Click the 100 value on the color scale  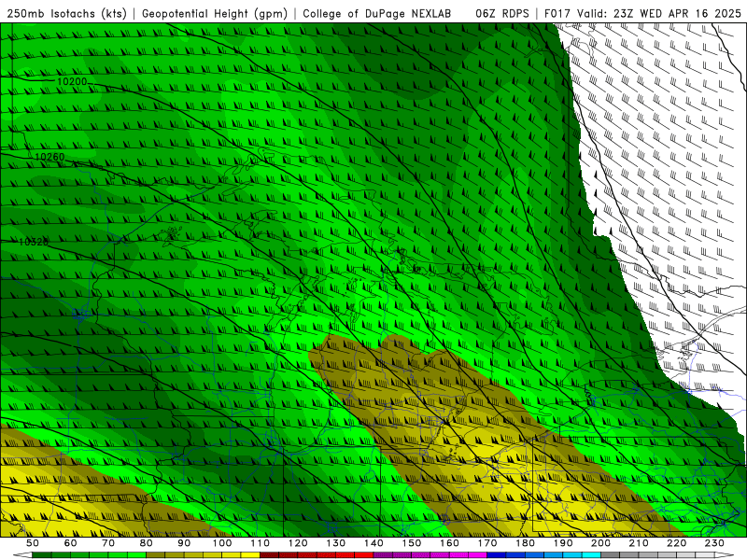[222, 543]
